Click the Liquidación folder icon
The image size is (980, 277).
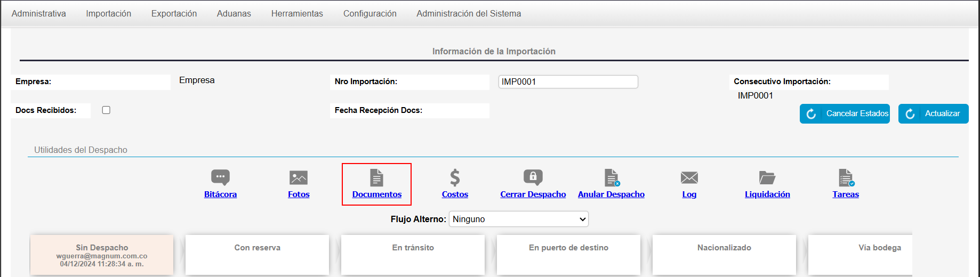tap(767, 177)
